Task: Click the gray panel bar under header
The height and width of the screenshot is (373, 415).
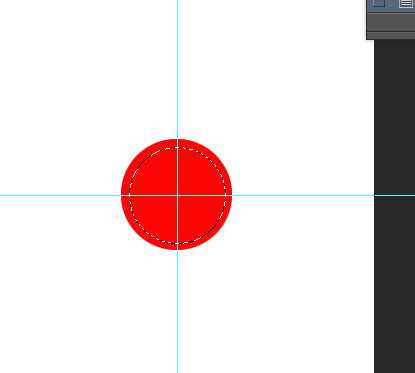Action: point(391,23)
